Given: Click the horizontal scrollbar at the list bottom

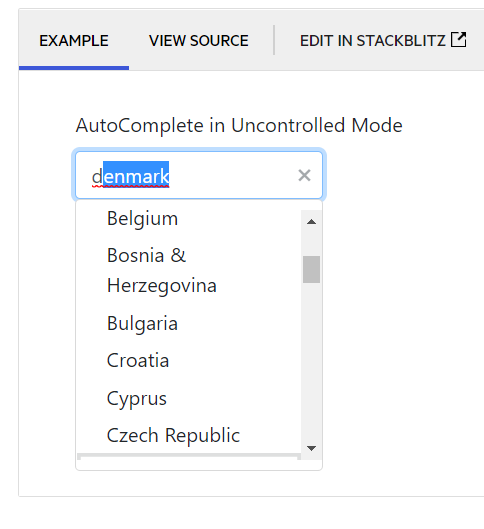Looking at the screenshot, I should [x=189, y=456].
